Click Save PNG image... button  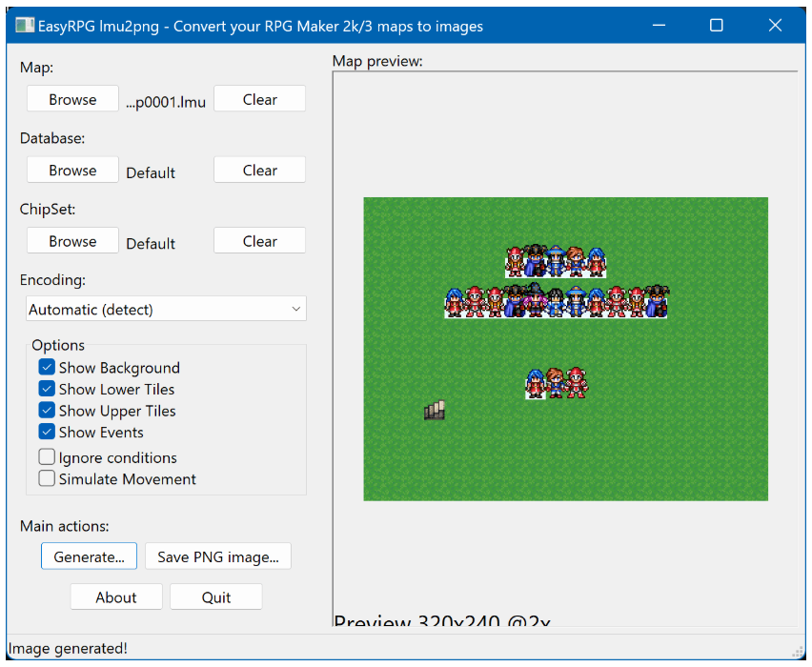(218, 556)
